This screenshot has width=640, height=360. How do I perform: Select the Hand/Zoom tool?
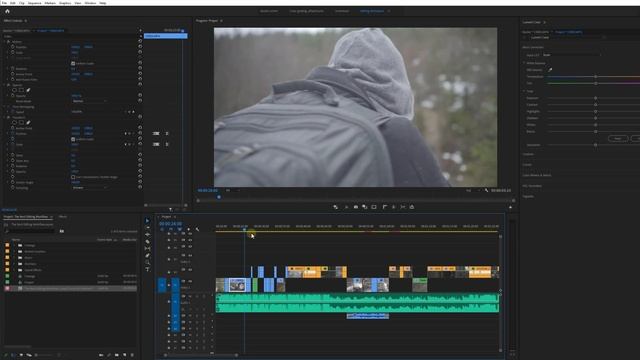click(x=147, y=262)
